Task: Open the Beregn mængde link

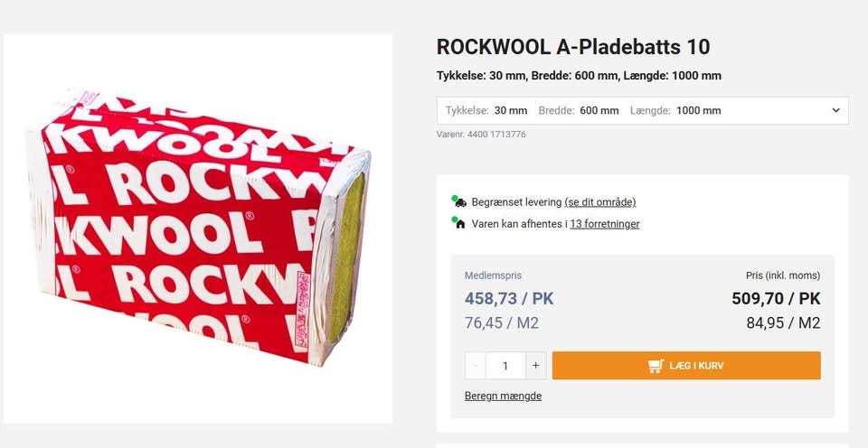Action: coord(503,396)
